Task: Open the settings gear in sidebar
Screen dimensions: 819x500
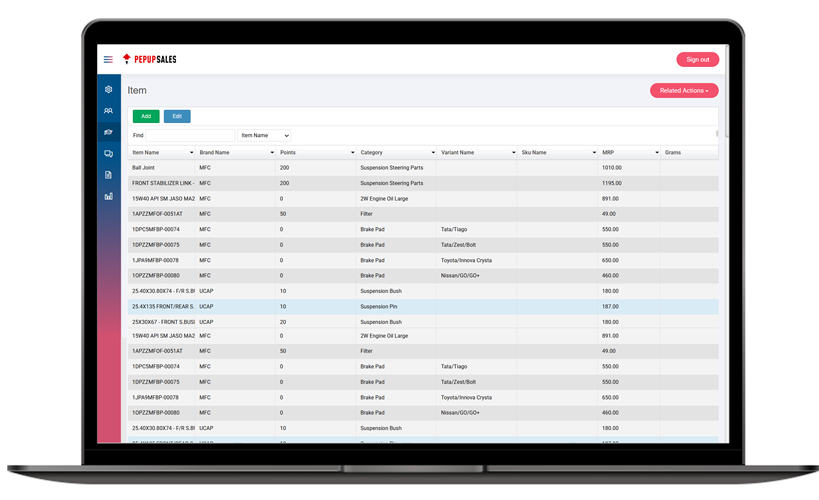Action: click(108, 90)
